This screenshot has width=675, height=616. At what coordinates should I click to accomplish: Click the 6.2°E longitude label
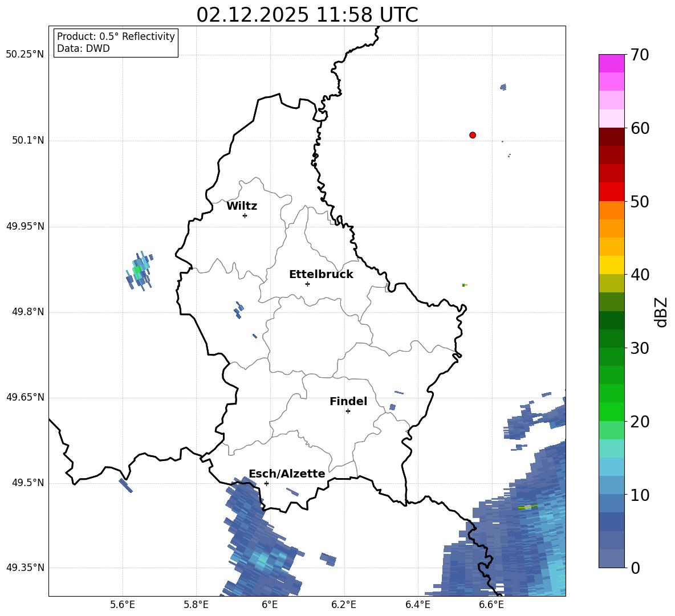(x=344, y=605)
